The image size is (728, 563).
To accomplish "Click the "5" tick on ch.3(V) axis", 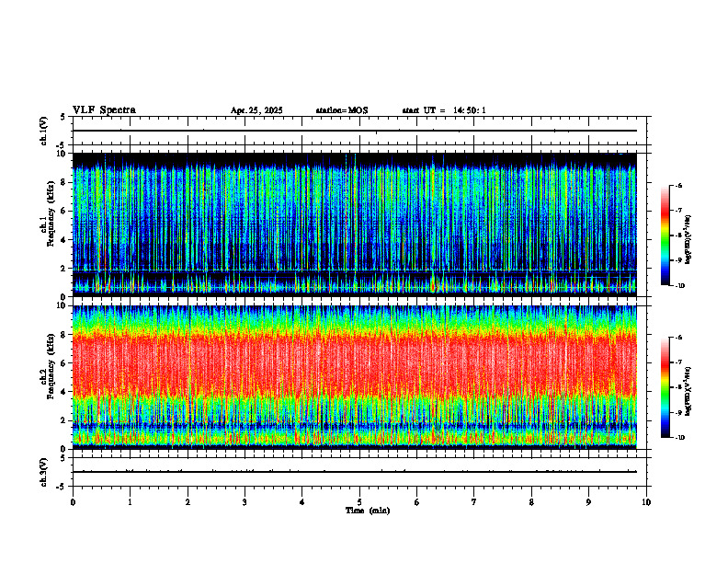I will tap(63, 458).
